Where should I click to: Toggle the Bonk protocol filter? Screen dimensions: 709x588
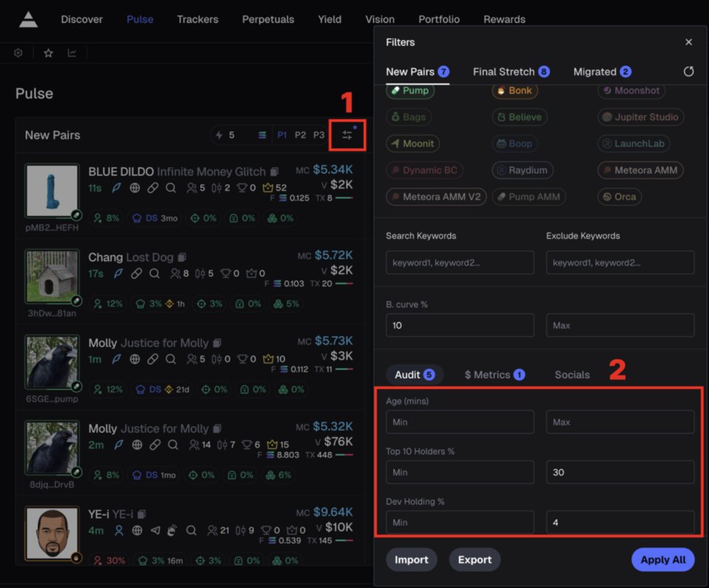515,90
